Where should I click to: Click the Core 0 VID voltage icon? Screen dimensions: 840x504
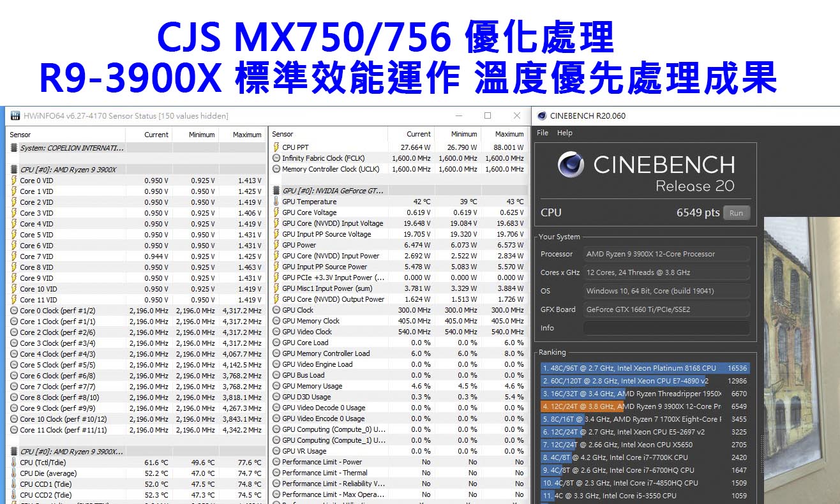click(x=14, y=181)
